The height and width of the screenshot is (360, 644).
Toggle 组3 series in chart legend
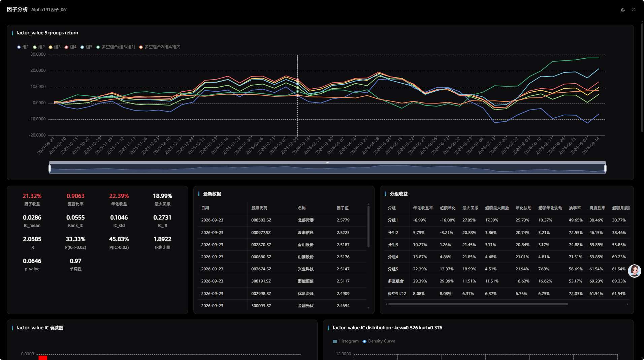[x=55, y=47]
